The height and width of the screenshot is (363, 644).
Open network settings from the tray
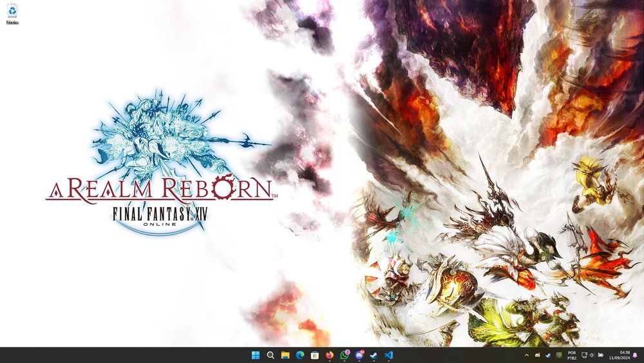(584, 355)
